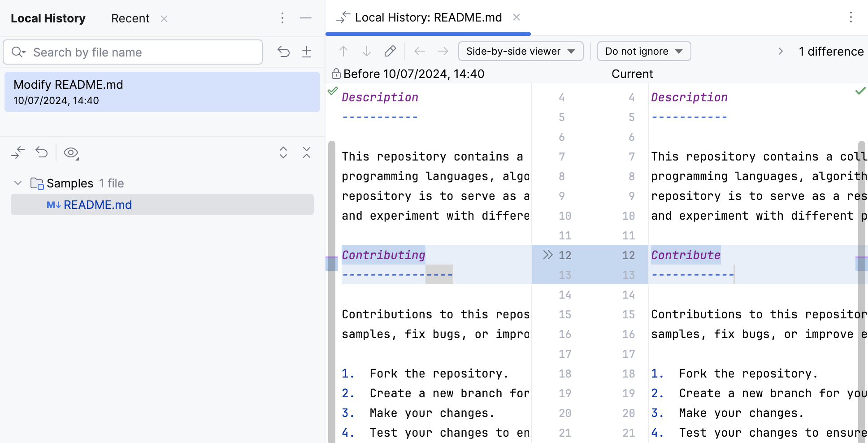868x443 pixels.
Task: Select the Modify README.md revision entry
Action: tap(161, 92)
